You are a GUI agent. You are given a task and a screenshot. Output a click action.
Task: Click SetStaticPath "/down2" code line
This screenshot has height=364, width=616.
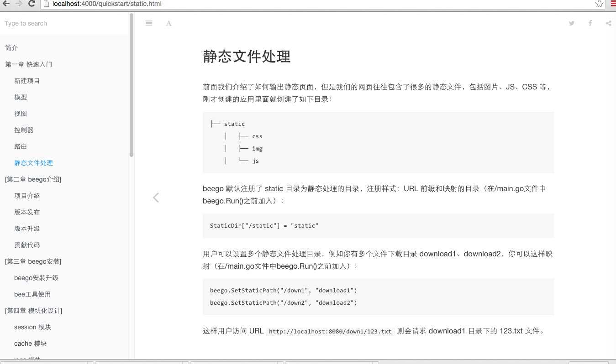283,302
